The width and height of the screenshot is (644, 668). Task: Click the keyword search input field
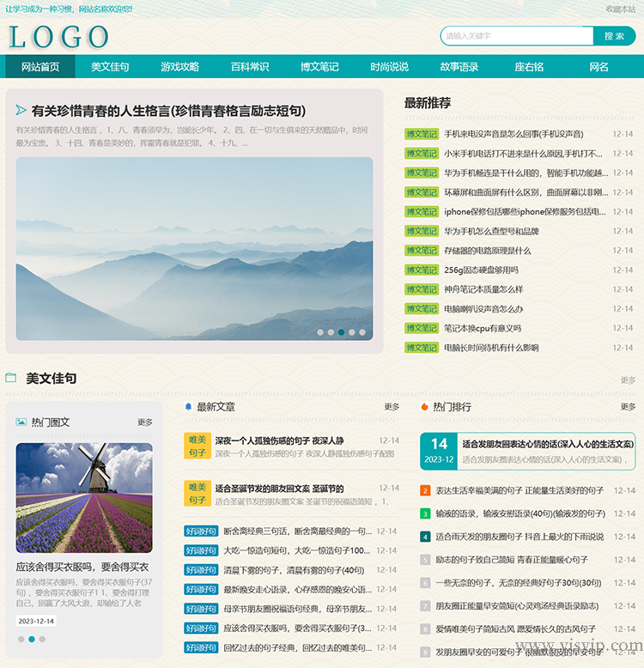point(517,36)
